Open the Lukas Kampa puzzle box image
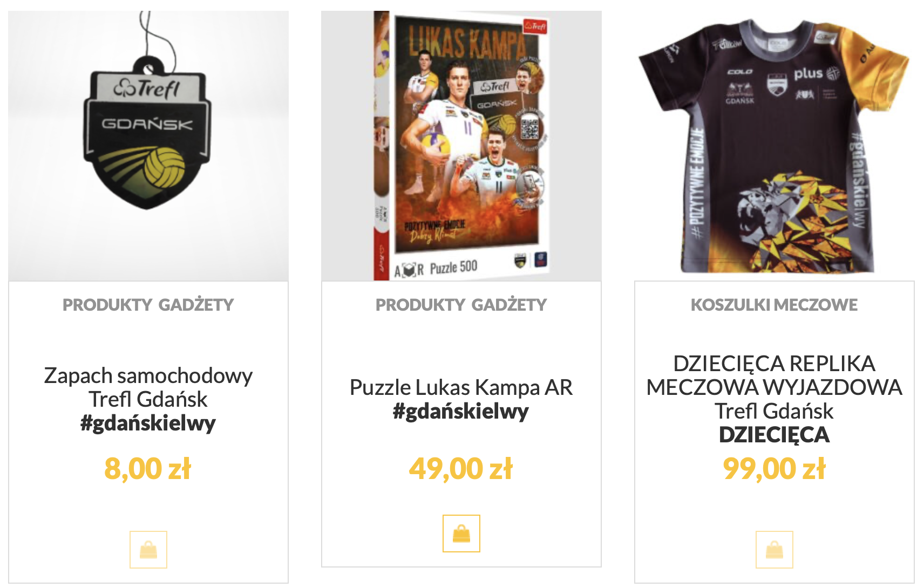 pyautogui.click(x=461, y=146)
